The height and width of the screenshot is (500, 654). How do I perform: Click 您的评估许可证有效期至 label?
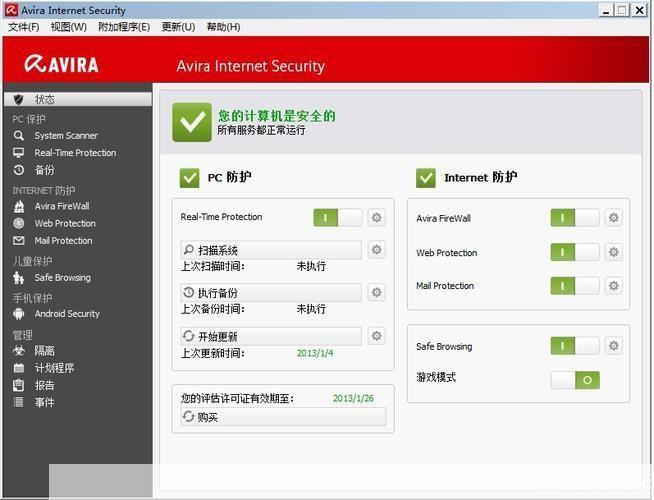coord(237,398)
